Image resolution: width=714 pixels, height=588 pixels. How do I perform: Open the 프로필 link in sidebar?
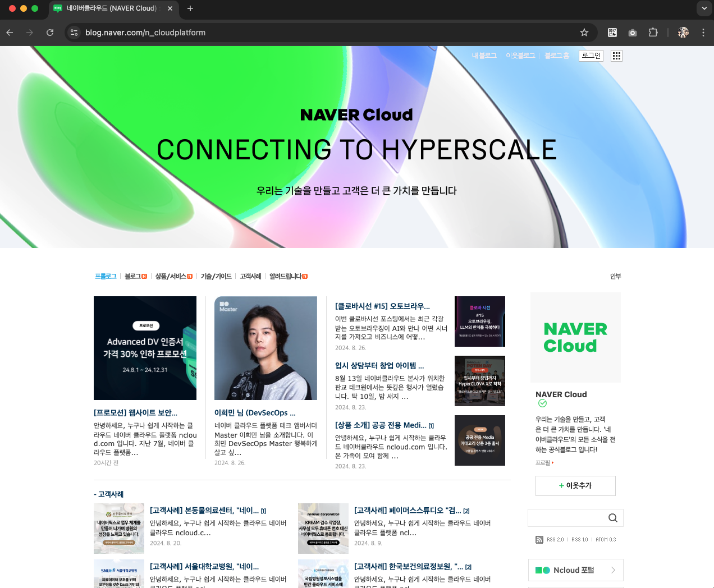coord(544,463)
